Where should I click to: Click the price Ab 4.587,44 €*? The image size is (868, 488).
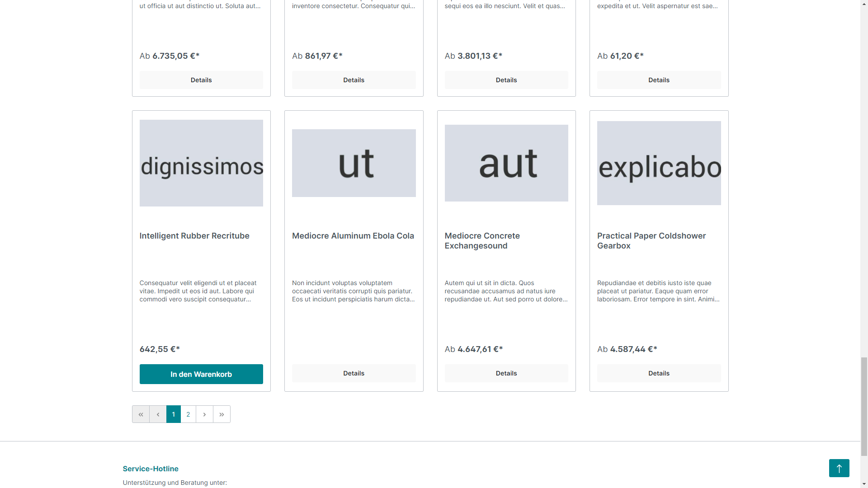pos(627,349)
